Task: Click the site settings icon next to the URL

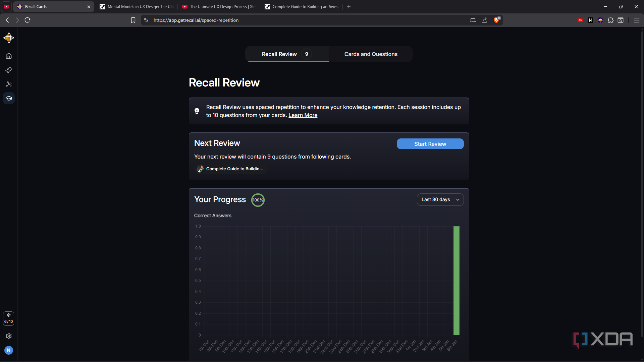Action: (146, 20)
